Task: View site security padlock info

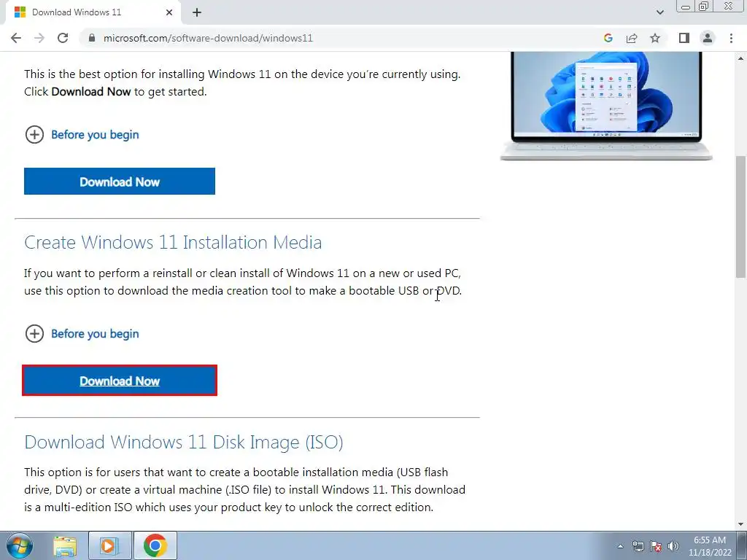Action: tap(92, 38)
